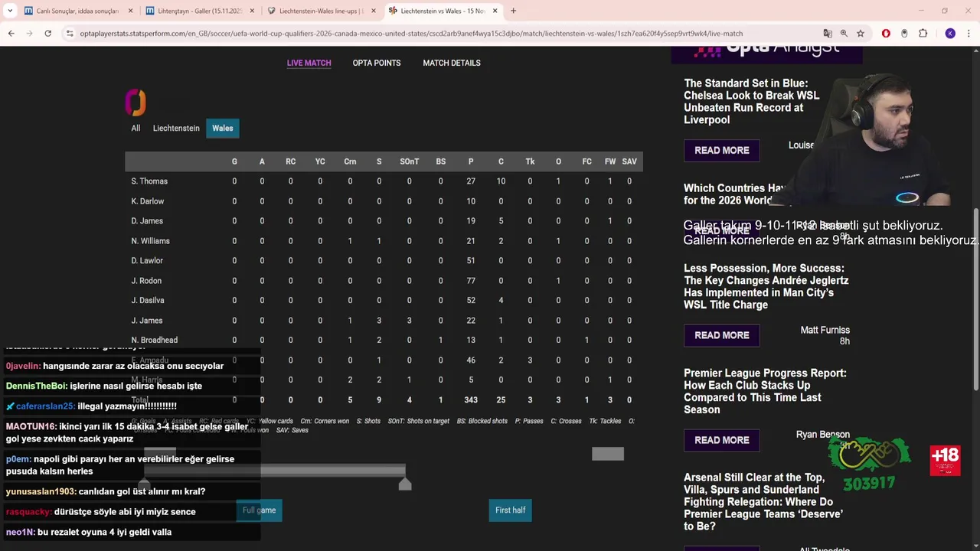980x551 pixels.
Task: Reload the current page
Action: [x=47, y=34]
